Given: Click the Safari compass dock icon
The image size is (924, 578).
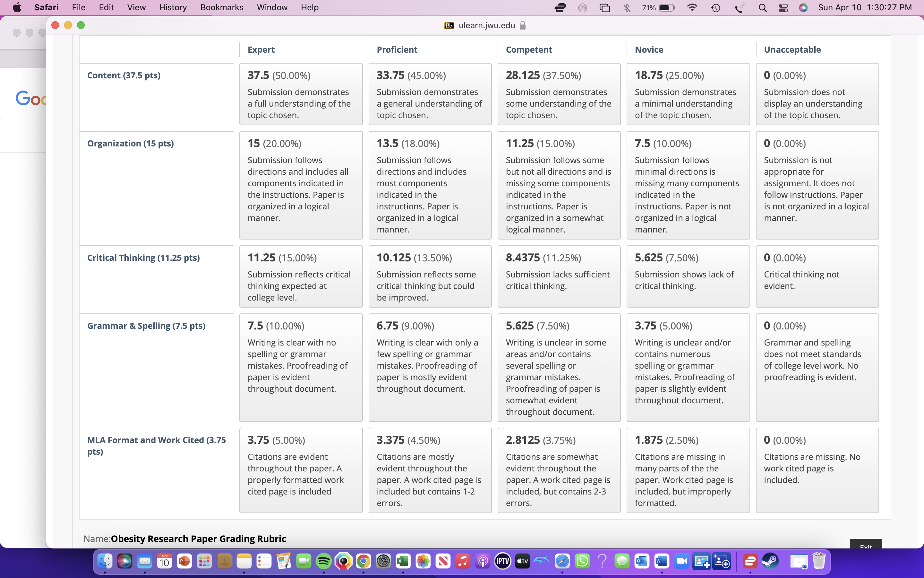Looking at the screenshot, I should click(562, 561).
